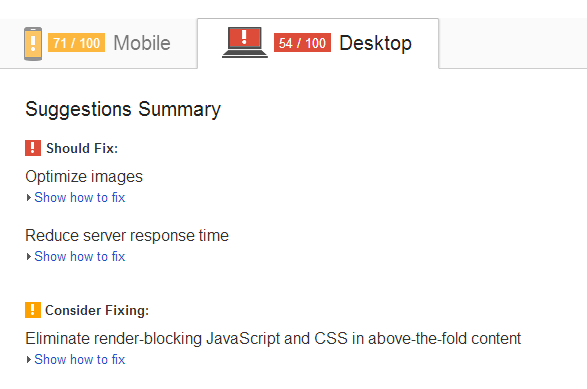Image resolution: width=587 pixels, height=389 pixels.
Task: Select the Desktop tab label
Action: pyautogui.click(x=375, y=43)
